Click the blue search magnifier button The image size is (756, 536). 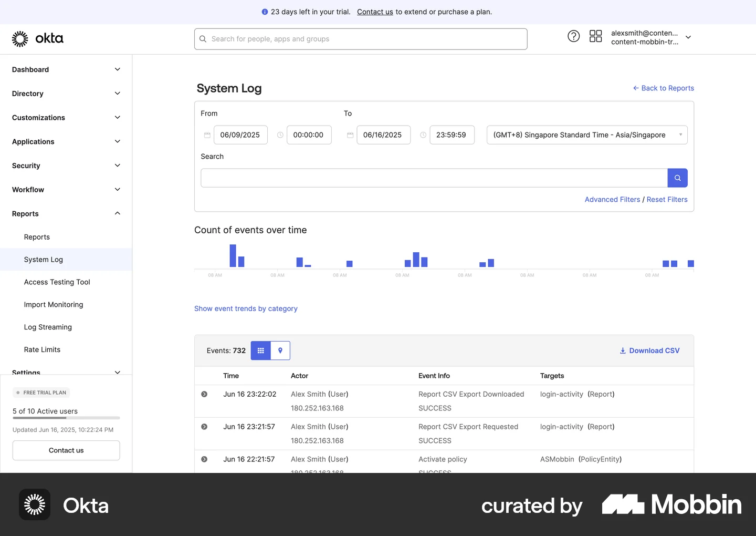click(x=677, y=178)
